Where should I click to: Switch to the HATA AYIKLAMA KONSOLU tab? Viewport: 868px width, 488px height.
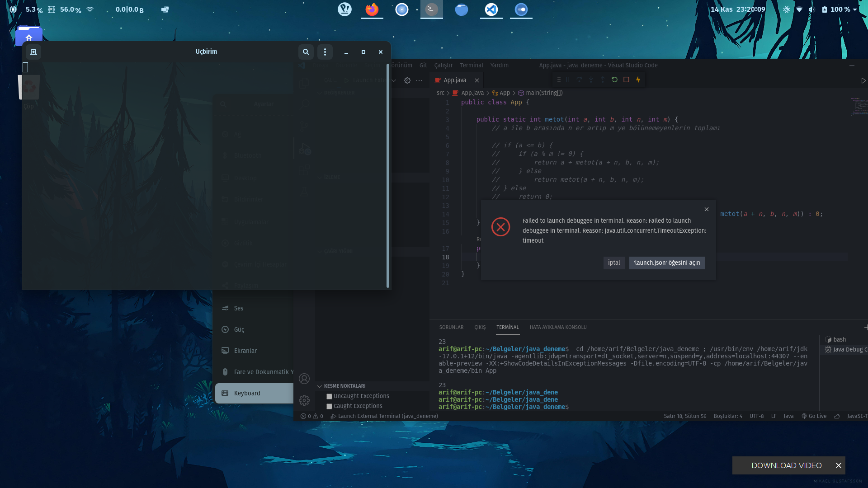[x=558, y=327]
